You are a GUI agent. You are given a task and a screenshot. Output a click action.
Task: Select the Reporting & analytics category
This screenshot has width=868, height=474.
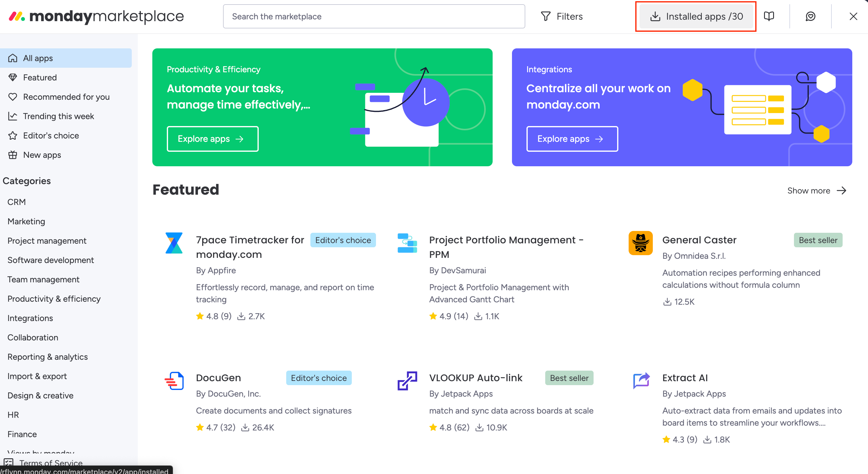click(47, 357)
